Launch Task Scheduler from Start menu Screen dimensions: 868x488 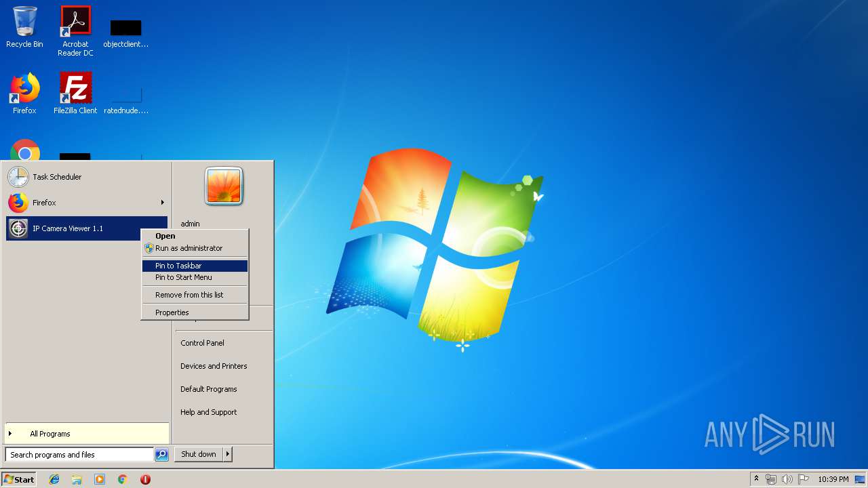[86, 177]
